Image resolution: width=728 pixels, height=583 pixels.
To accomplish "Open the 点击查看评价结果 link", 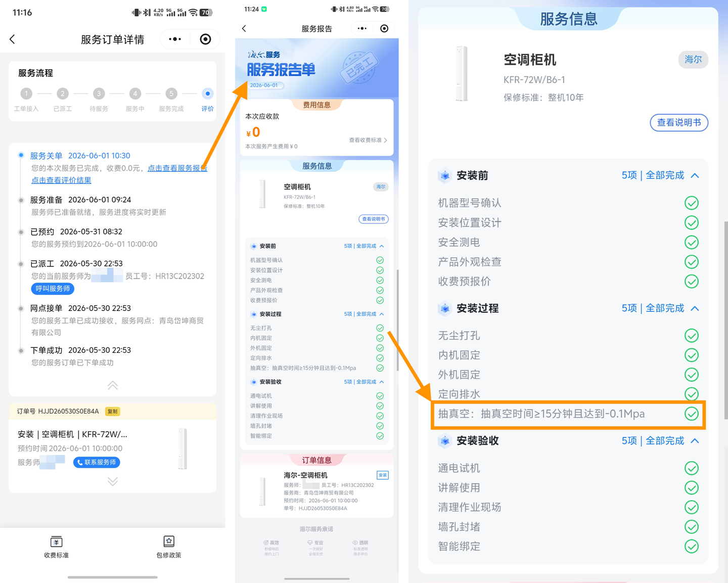I will click(61, 181).
